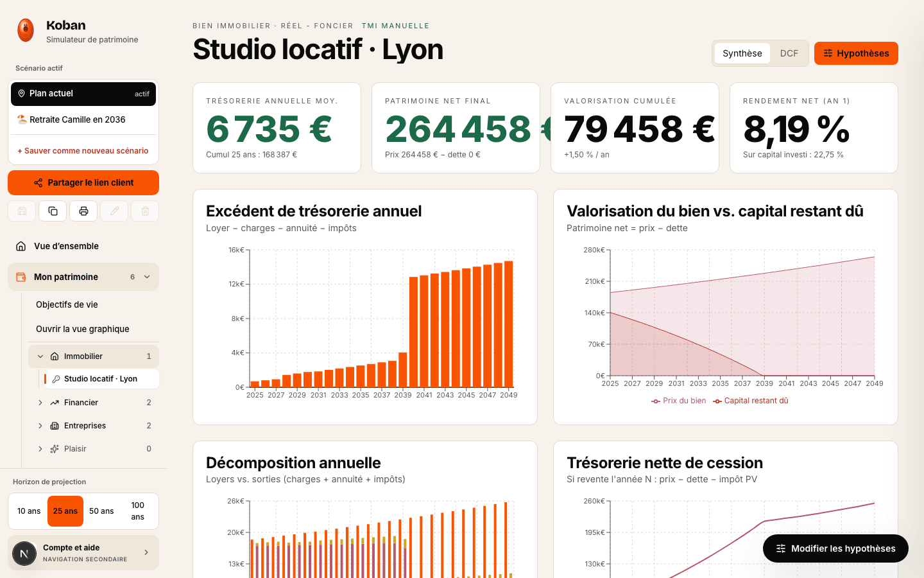Click the wallet icon beside Mon patrimoine

pyautogui.click(x=21, y=277)
